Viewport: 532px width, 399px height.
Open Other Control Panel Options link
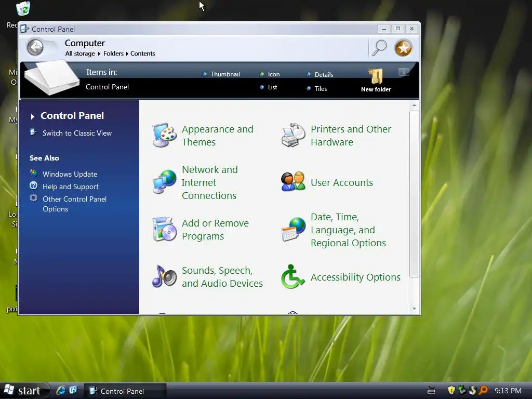(74, 204)
